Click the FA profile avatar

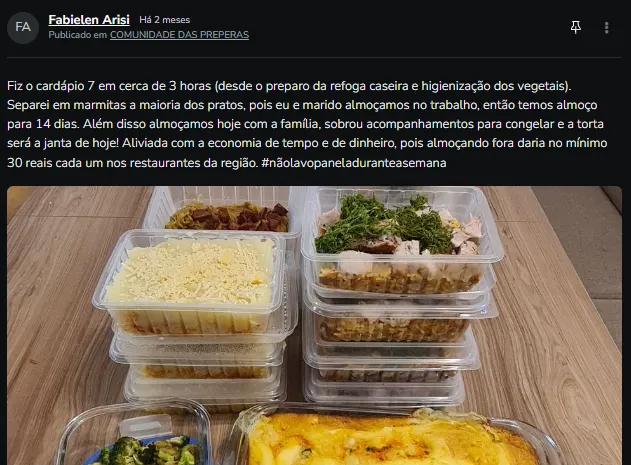tap(23, 27)
